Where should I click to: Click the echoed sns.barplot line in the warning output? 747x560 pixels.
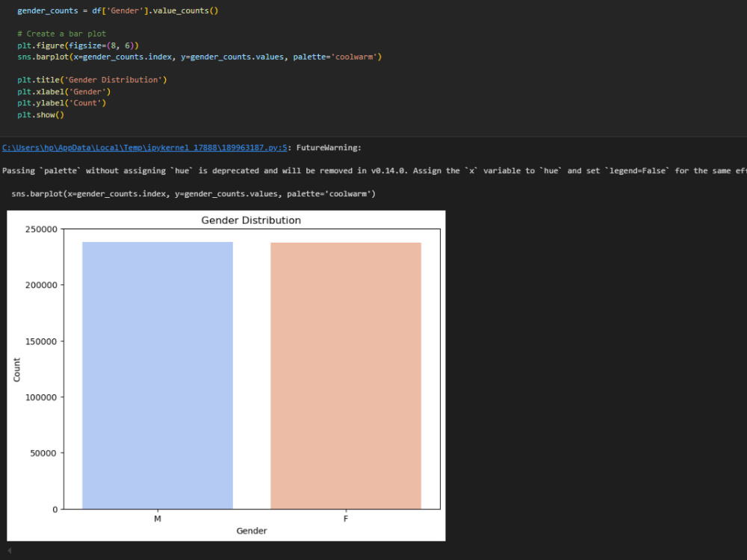pos(193,194)
